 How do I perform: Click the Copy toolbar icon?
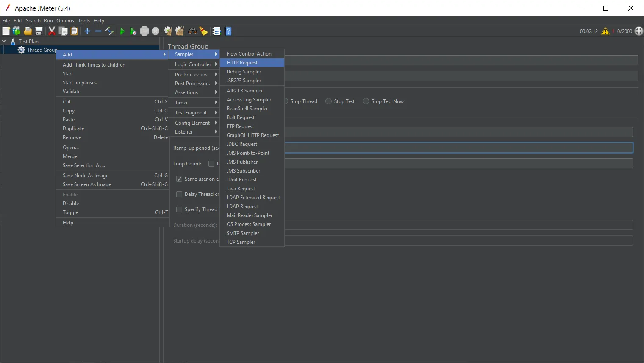click(63, 31)
